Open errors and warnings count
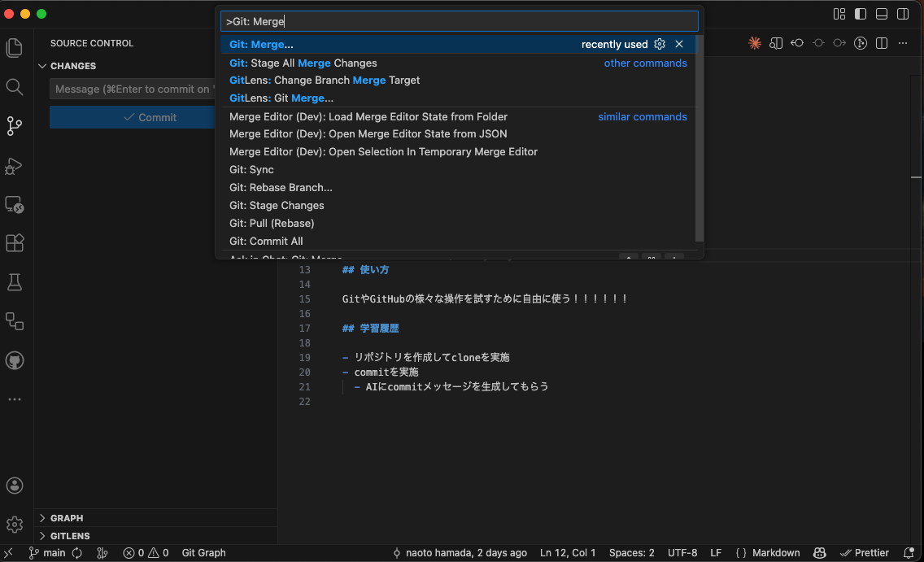 pos(146,552)
